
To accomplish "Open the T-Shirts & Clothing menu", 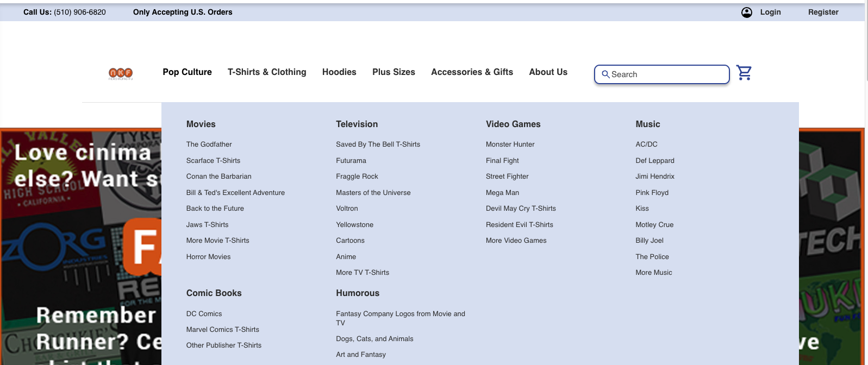I will 267,72.
